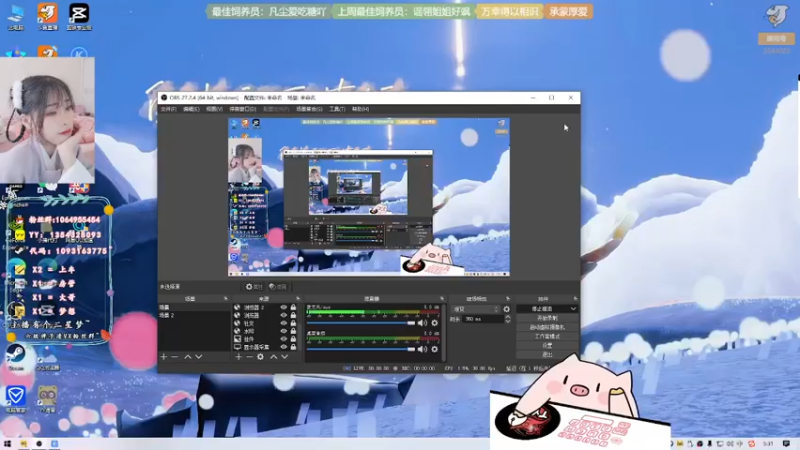Open the 帮助(H) menu

coord(360,109)
